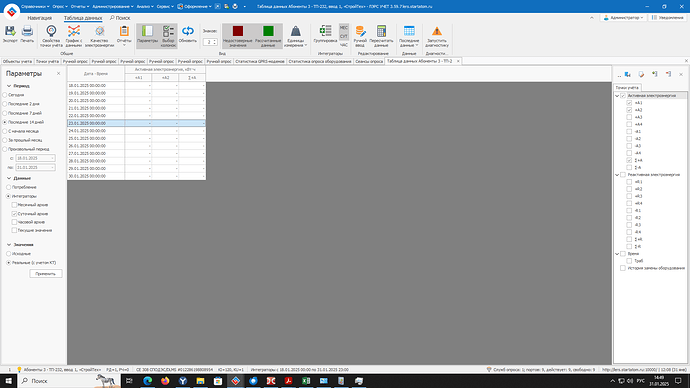Click the edit-page icon in column chooser toolbar
The image size is (690, 388).
click(641, 74)
